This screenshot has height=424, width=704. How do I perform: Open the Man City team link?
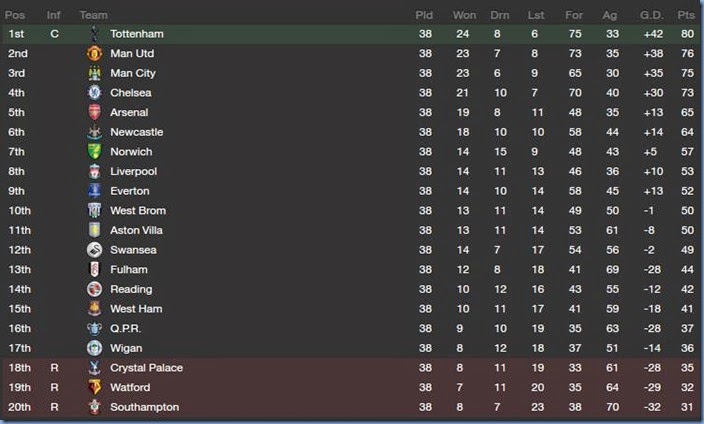click(x=132, y=73)
